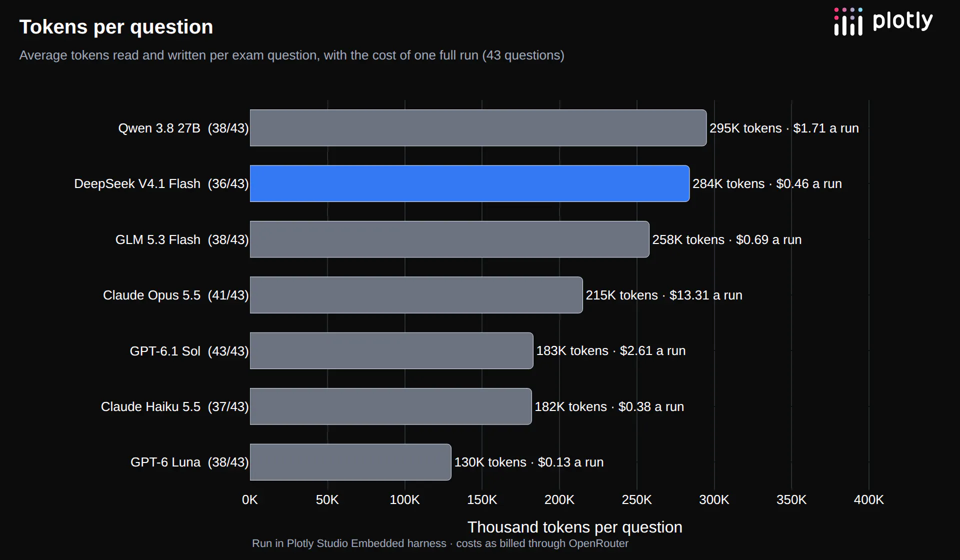The image size is (960, 560).
Task: Click annotation '183K tokens · $2.61 a run'
Action: [611, 350]
